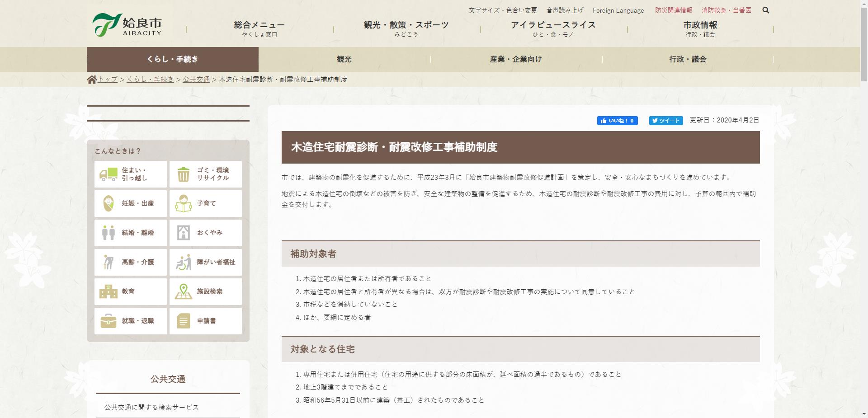Click the おくやみ house icon
The height and width of the screenshot is (418, 868).
coord(183,233)
